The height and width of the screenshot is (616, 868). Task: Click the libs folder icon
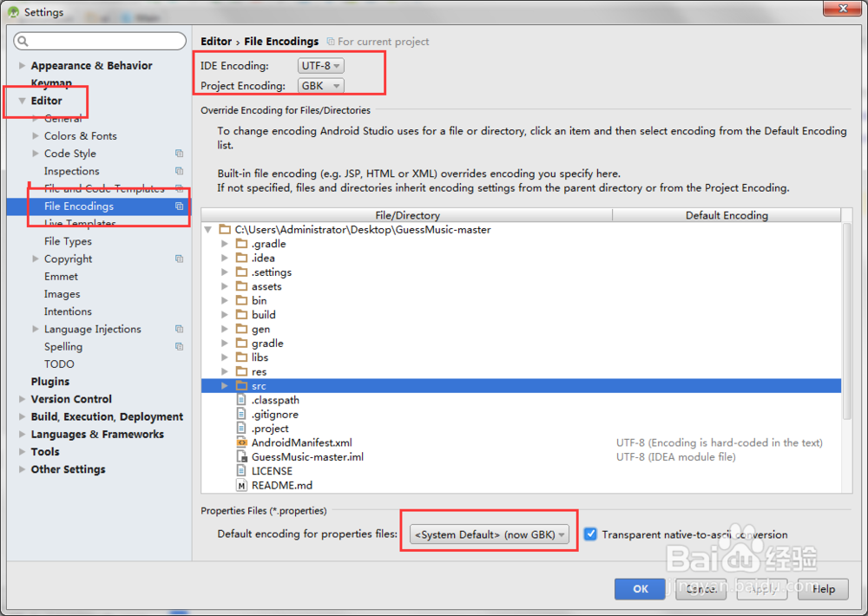[241, 357]
